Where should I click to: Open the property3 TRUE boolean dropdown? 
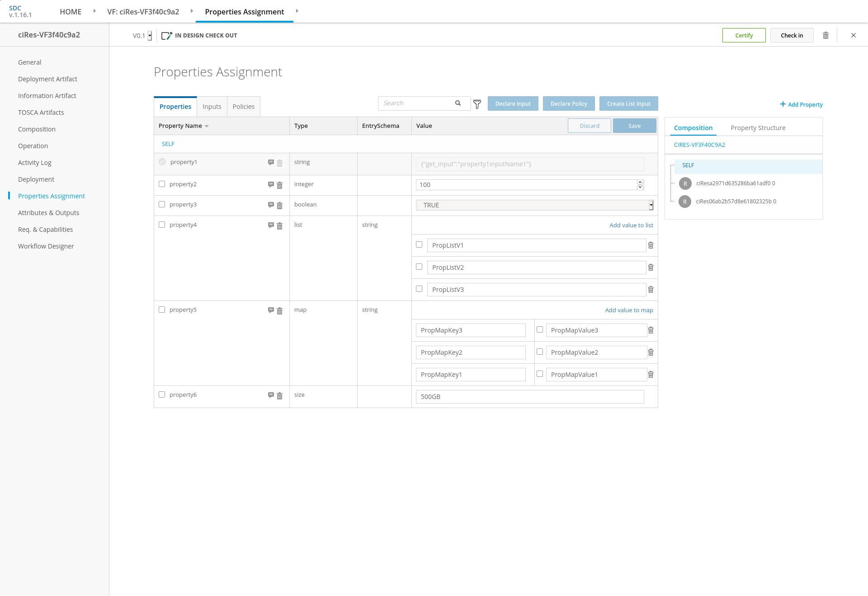tap(651, 205)
